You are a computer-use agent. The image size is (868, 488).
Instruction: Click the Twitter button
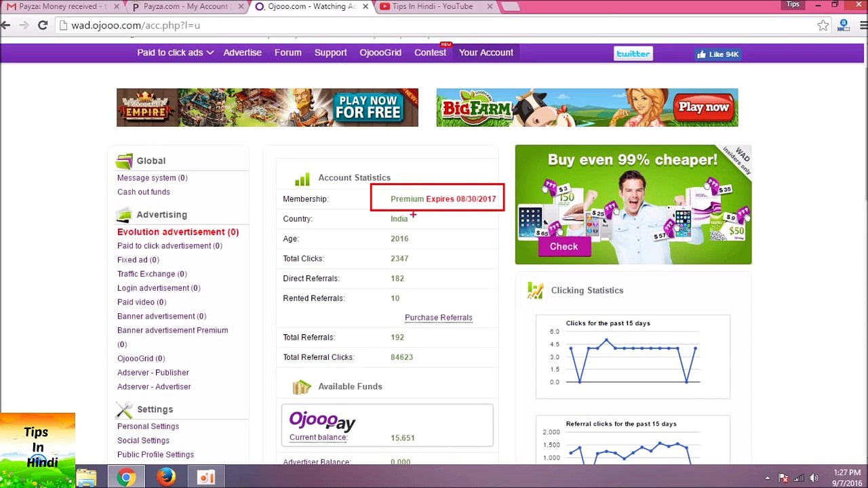633,54
